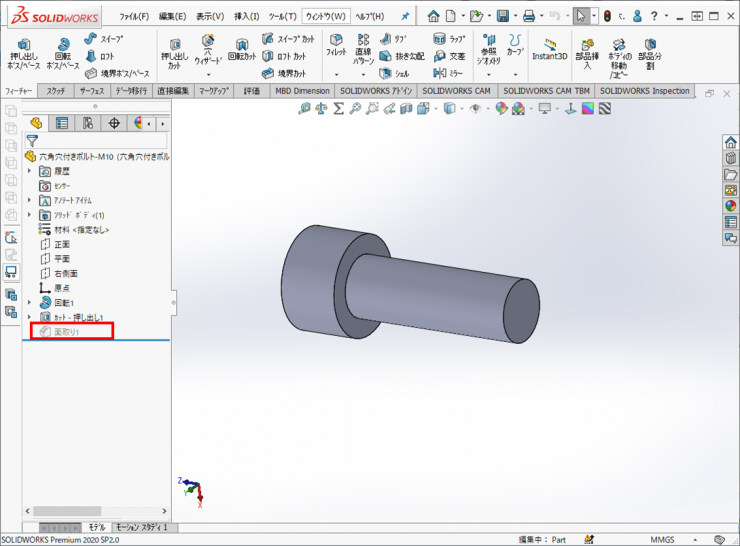740x546 pixels.
Task: Pin the menu bar with pushpin icon
Action: coord(405,16)
